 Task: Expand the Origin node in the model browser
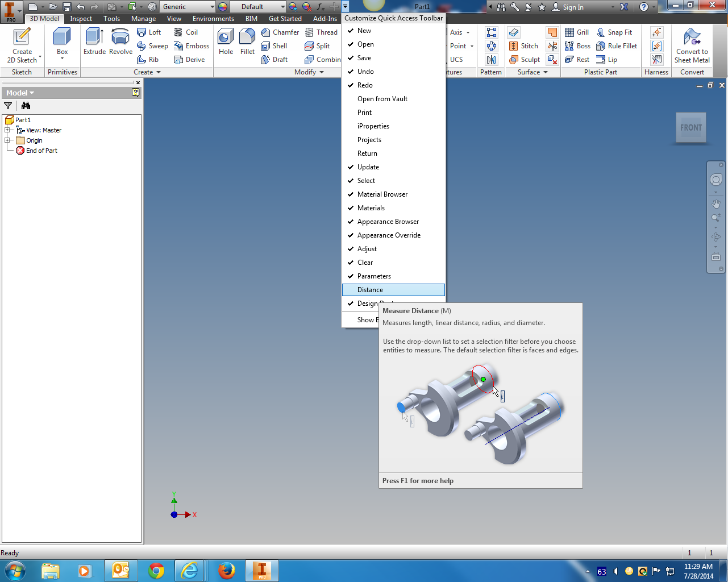(8, 140)
